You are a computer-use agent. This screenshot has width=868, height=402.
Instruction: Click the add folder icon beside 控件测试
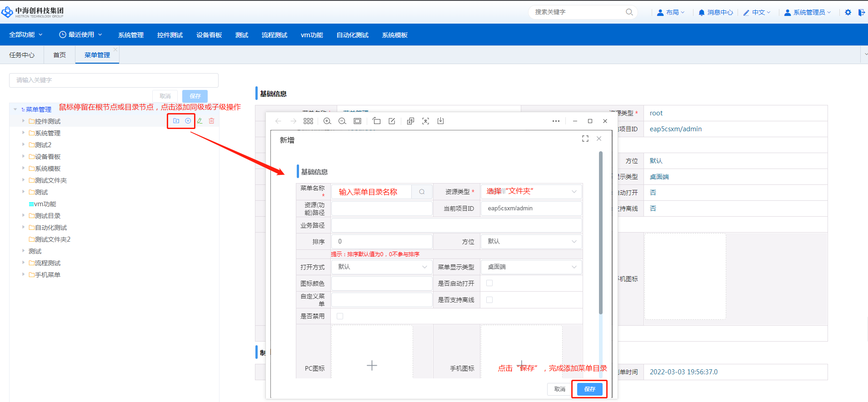176,121
